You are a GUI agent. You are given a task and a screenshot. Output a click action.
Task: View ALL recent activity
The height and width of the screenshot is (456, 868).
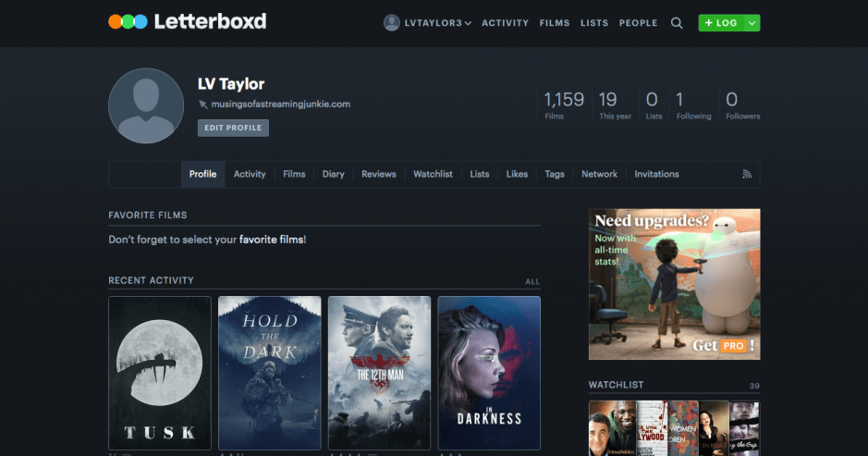coord(532,281)
